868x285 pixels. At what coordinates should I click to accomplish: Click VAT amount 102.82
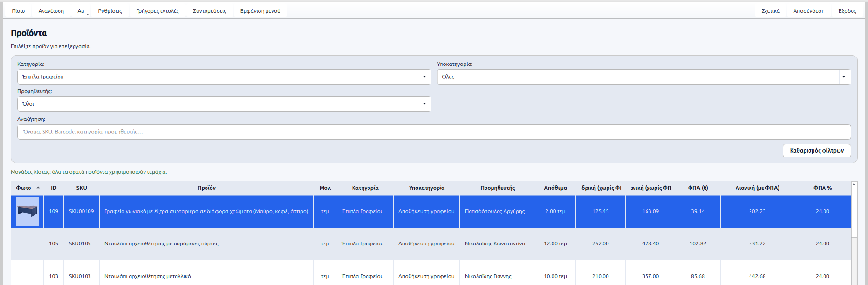698,244
